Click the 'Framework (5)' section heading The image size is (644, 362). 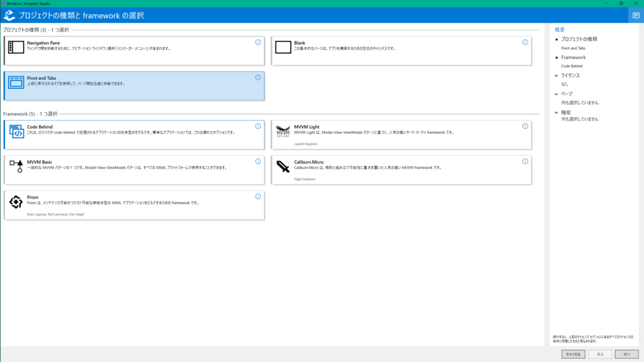point(30,114)
